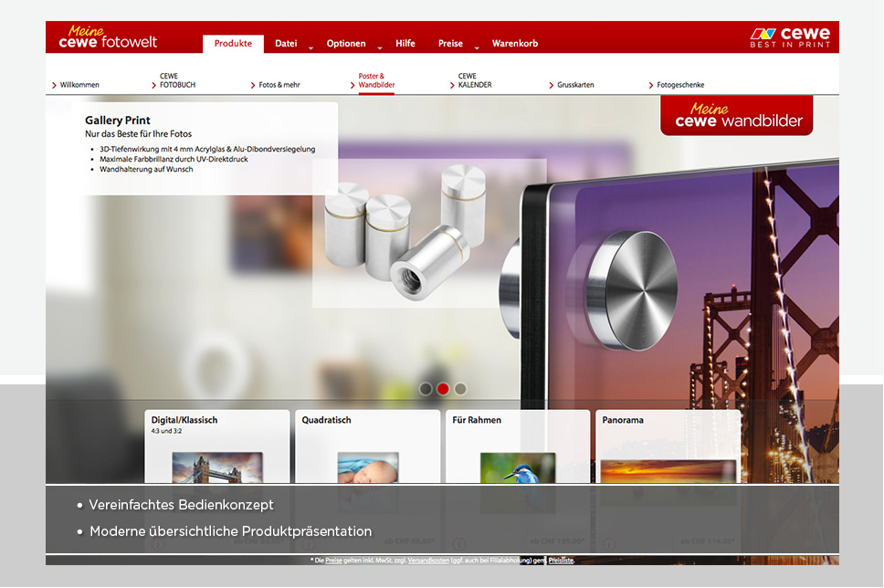884x588 pixels.
Task: Click the Meine cewe fotowelt logo
Action: coord(108,37)
